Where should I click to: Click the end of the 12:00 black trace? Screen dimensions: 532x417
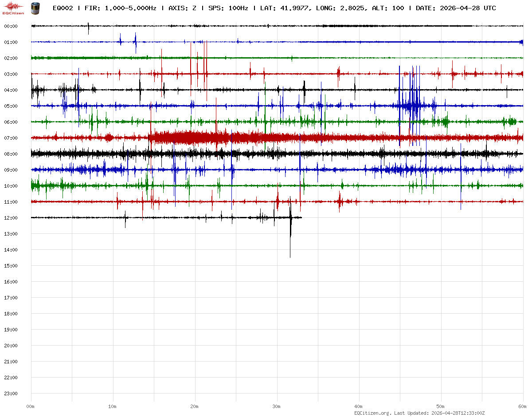pos(301,217)
